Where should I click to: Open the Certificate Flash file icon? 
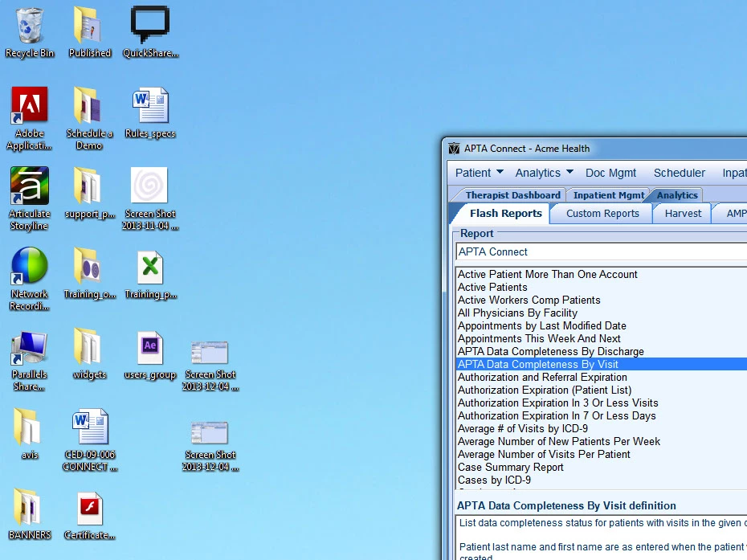(x=90, y=509)
